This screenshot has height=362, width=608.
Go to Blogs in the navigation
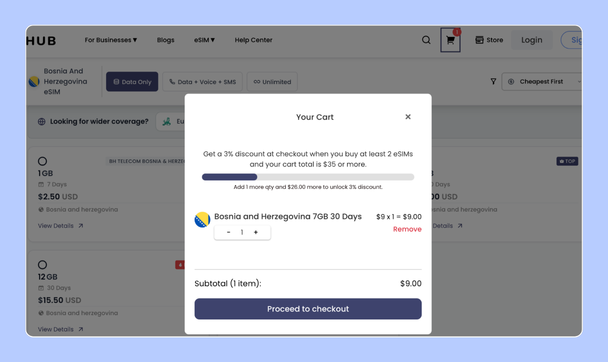(x=166, y=40)
